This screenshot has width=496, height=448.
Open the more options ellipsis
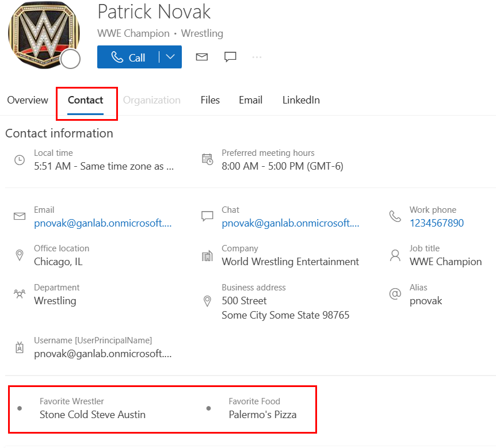pyautogui.click(x=257, y=57)
